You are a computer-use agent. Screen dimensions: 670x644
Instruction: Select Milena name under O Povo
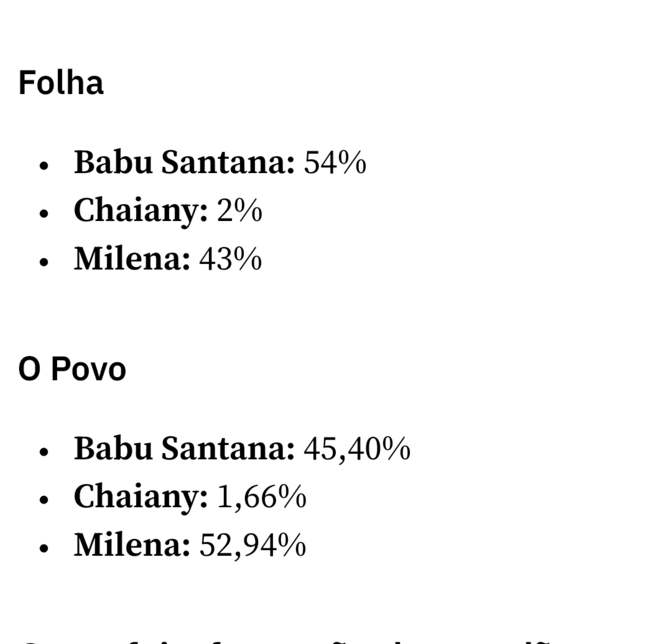coord(132,545)
